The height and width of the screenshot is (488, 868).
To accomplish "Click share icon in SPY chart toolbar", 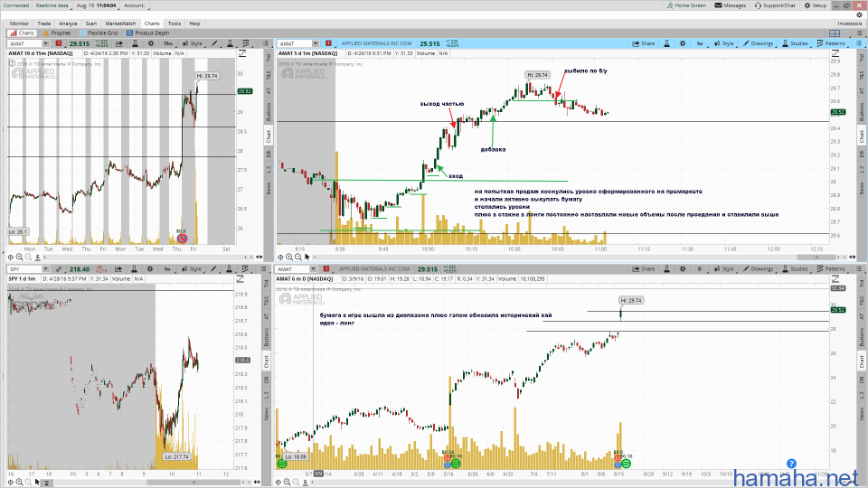I will coord(118,269).
